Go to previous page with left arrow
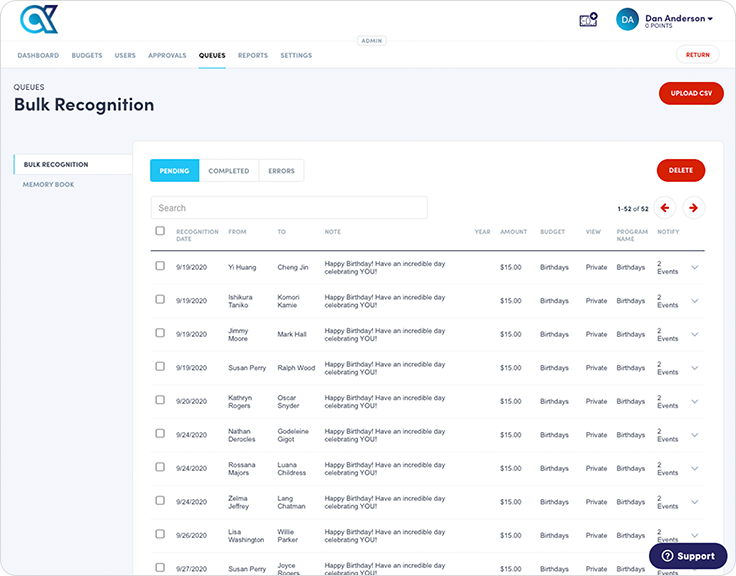736x576 pixels. pyautogui.click(x=666, y=208)
